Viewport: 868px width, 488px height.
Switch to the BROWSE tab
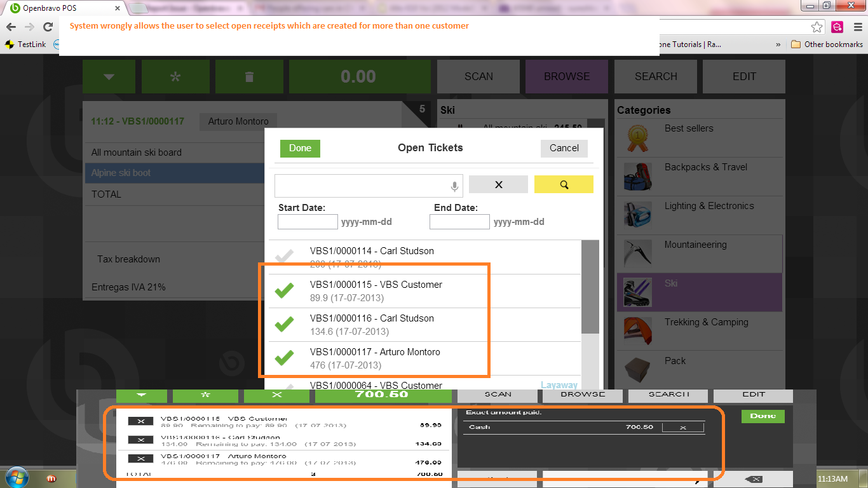[x=566, y=76]
